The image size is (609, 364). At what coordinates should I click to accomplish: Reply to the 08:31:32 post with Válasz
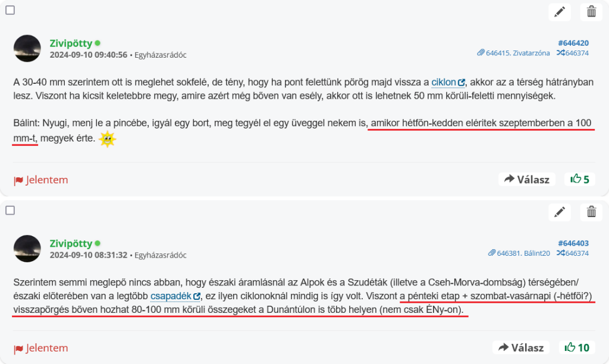point(520,347)
